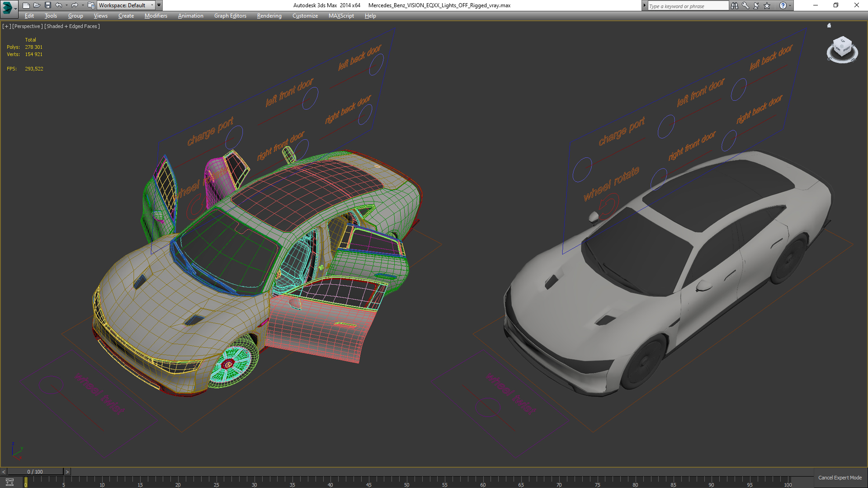Click the 0 / 100 time slider
The width and height of the screenshot is (868, 488).
click(x=35, y=472)
